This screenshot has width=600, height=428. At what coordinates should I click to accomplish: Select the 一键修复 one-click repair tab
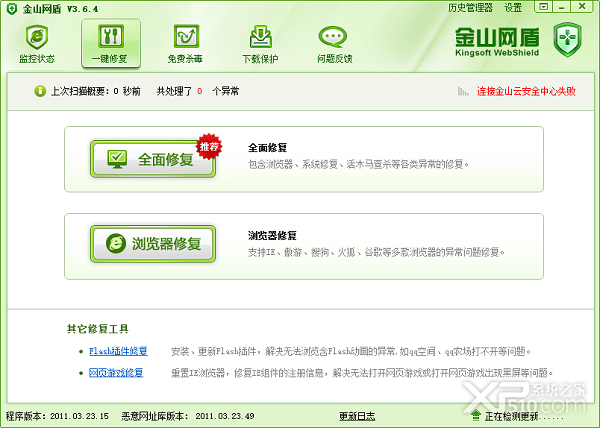(111, 44)
